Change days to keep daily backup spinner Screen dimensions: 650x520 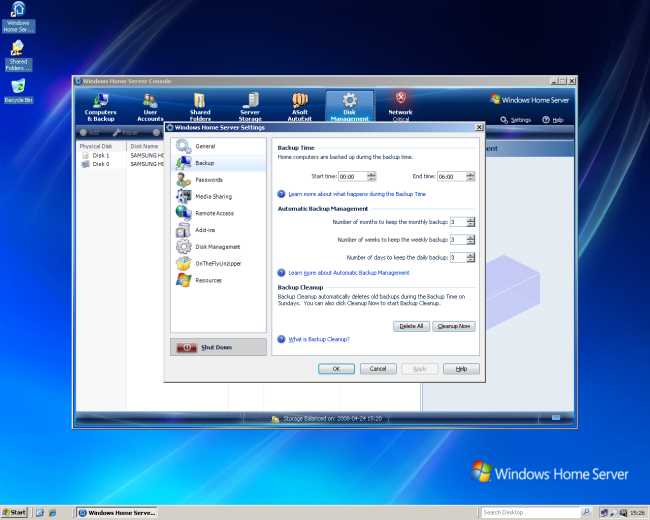click(x=471, y=258)
